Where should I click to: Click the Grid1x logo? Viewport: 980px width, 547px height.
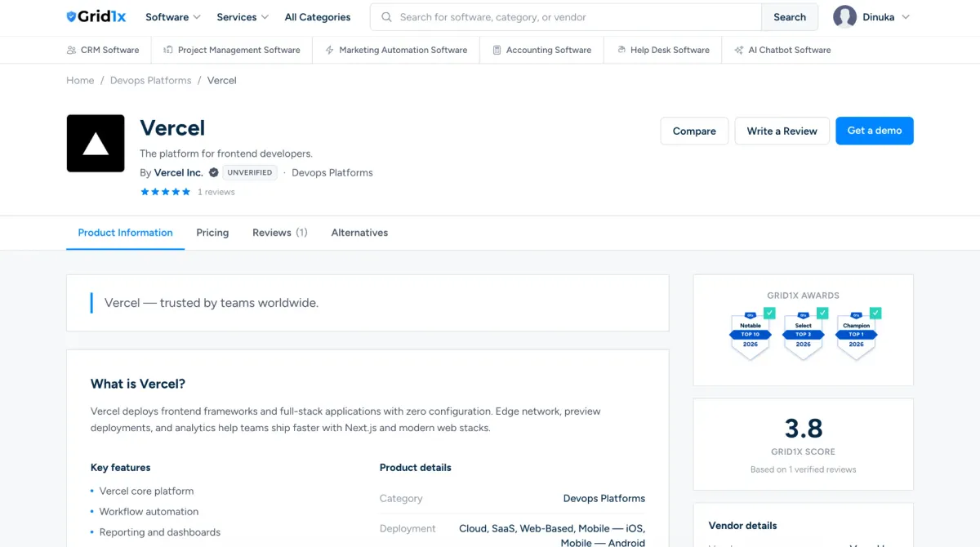(x=96, y=16)
